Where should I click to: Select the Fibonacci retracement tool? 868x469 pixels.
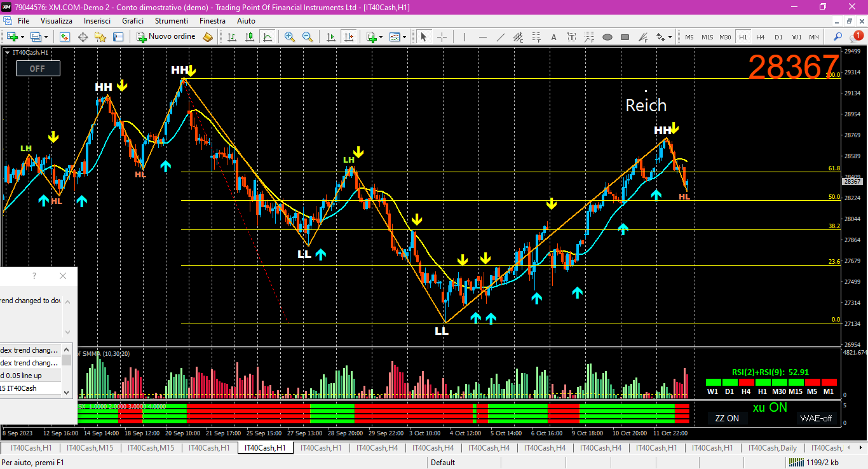536,37
